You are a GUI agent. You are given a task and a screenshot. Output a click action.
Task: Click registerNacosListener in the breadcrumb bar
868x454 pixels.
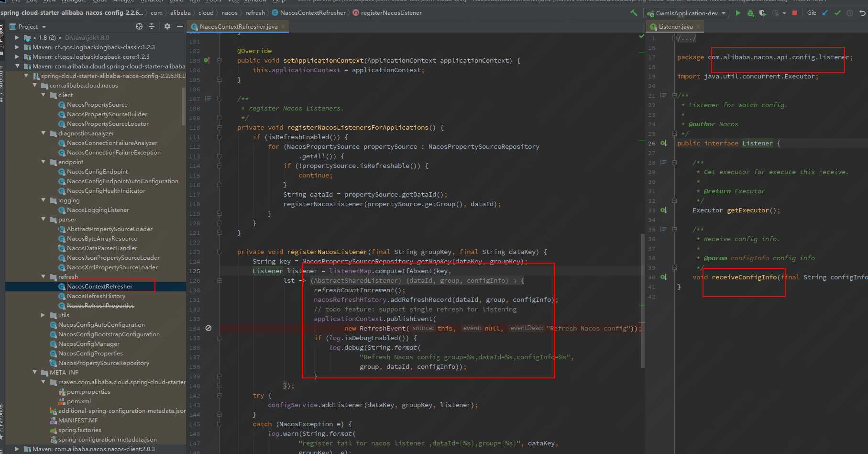[x=391, y=13]
